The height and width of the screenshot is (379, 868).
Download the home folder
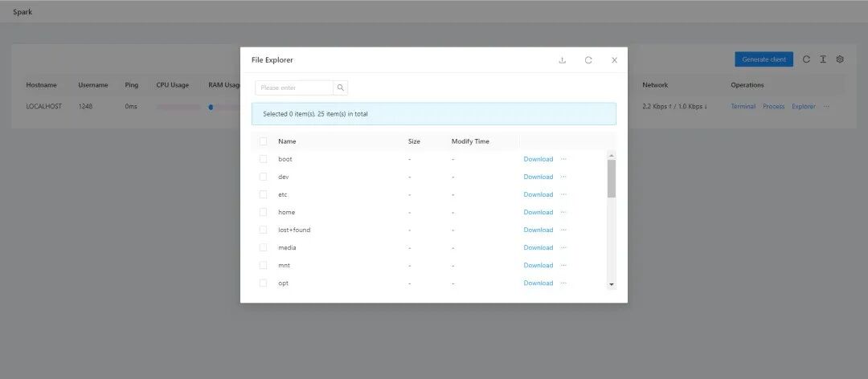point(538,212)
